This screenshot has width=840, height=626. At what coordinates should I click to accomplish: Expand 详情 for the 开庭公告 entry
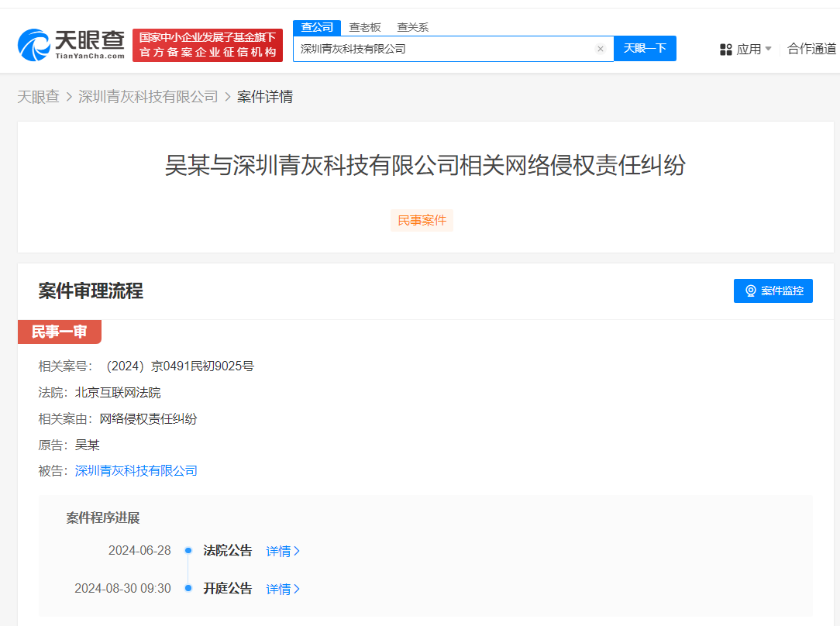pos(282,589)
